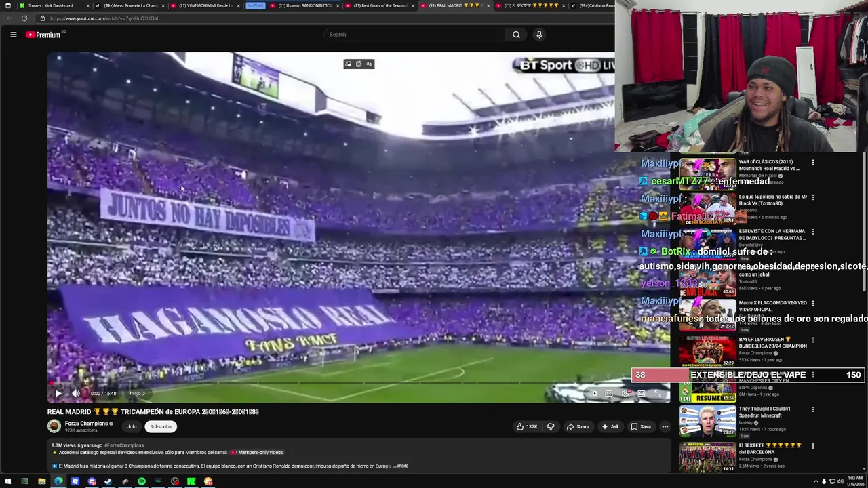Switch to the Usamos RANDONAUTICA tab
Screen dimensions: 868x488
click(x=304, y=5)
